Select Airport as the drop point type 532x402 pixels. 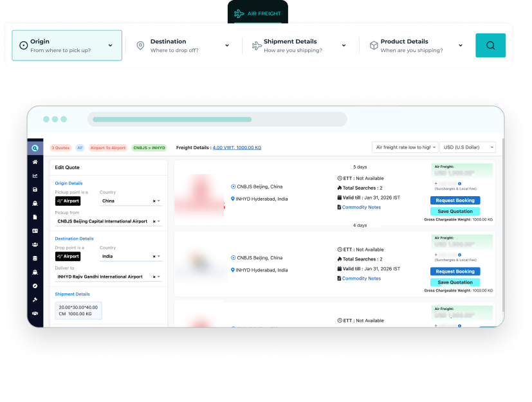coord(68,256)
